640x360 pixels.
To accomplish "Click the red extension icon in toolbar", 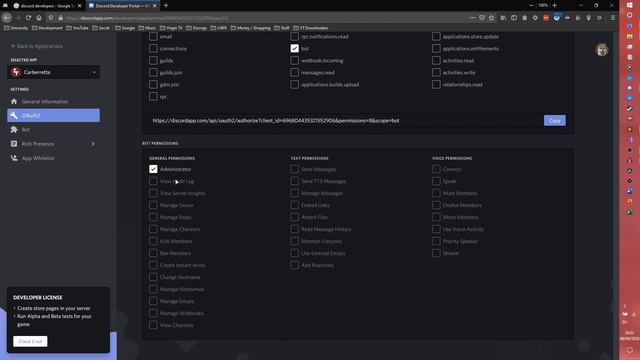I will (x=546, y=18).
